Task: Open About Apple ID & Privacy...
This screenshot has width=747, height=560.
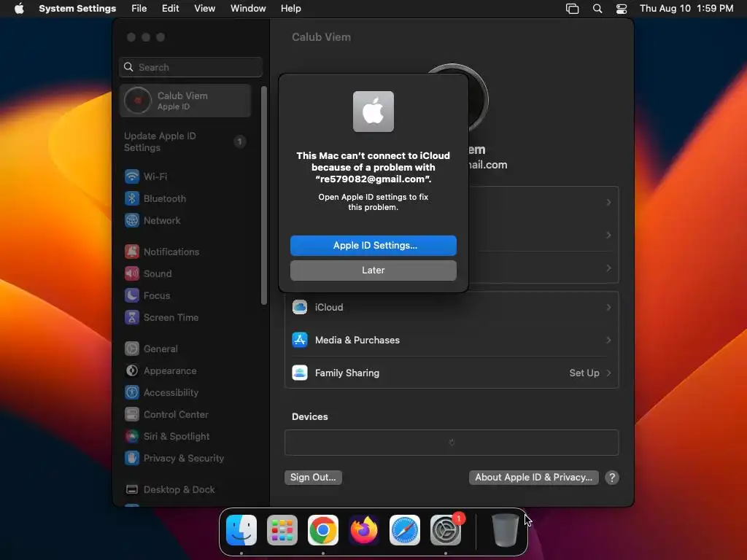Action: [533, 477]
